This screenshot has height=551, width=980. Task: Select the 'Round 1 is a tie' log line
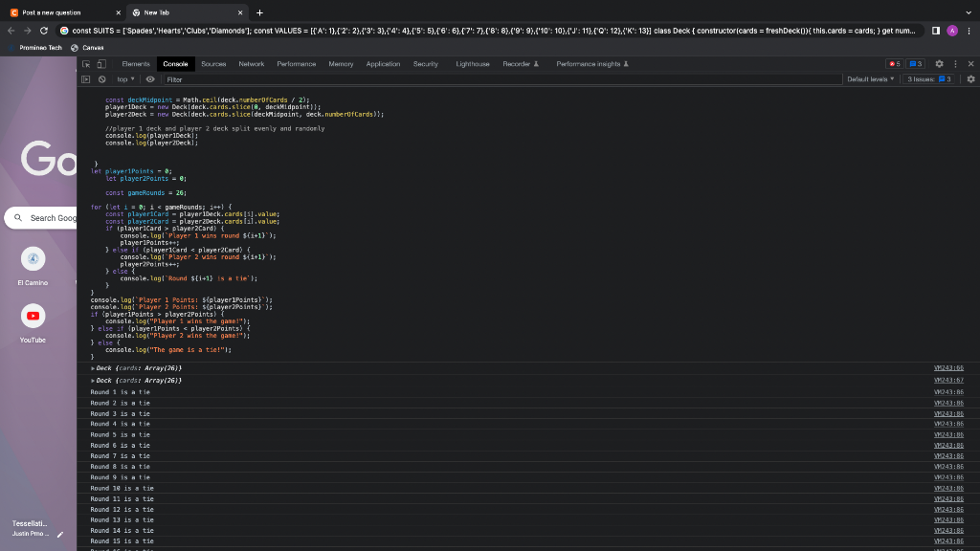pyautogui.click(x=120, y=392)
